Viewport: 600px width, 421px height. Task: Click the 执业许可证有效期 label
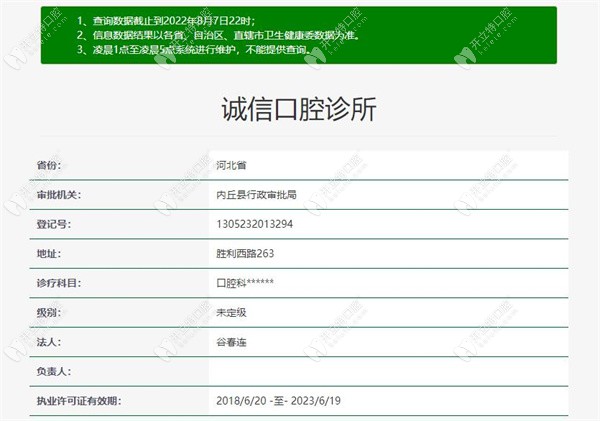(x=79, y=401)
